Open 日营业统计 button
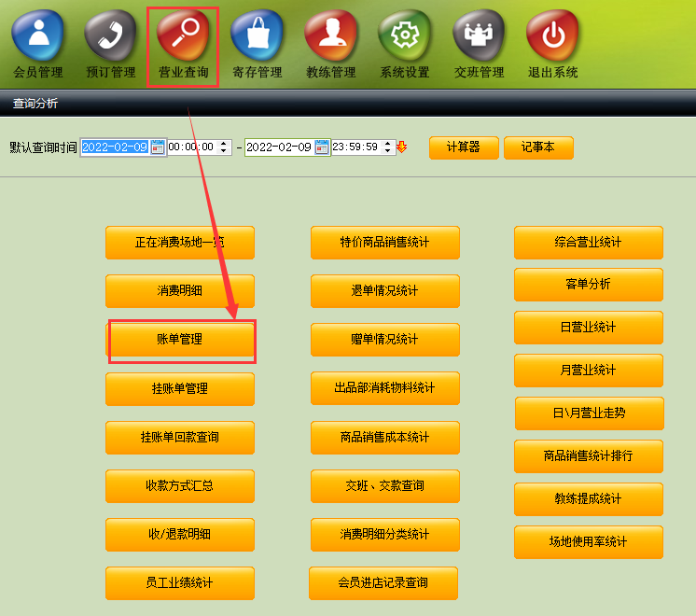The image size is (696, 616). (x=589, y=328)
